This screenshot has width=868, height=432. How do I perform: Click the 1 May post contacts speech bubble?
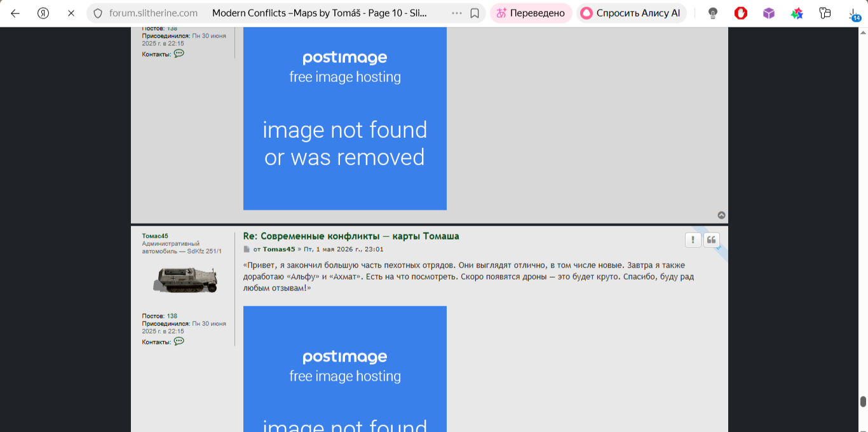pos(179,341)
